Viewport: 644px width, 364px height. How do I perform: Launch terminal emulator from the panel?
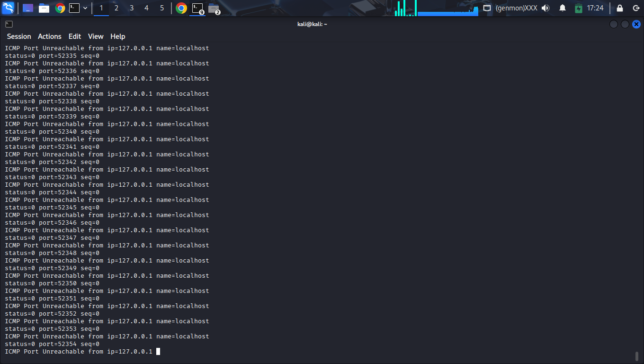74,8
